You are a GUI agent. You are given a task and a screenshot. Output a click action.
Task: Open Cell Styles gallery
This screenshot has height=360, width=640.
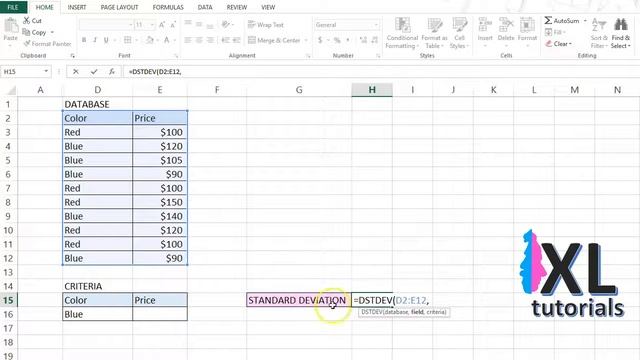pyautogui.click(x=460, y=33)
